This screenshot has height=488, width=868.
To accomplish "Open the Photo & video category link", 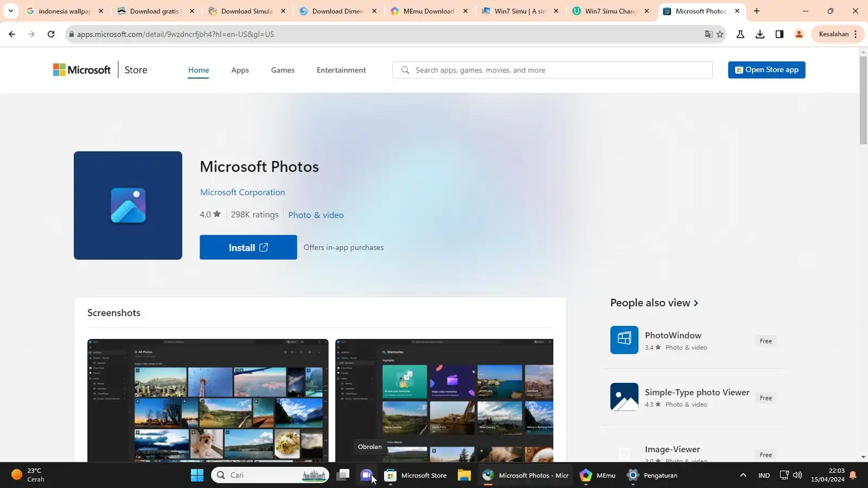I will point(316,215).
